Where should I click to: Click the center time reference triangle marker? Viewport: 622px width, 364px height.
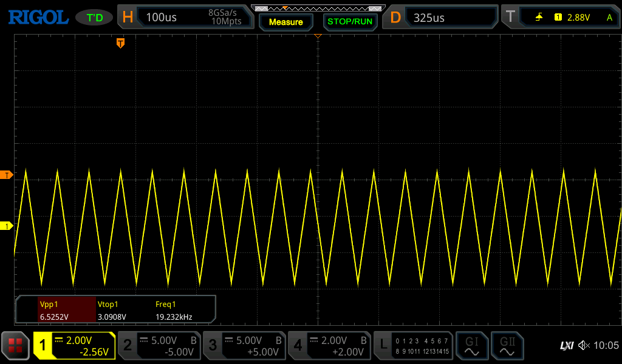pyautogui.click(x=318, y=36)
